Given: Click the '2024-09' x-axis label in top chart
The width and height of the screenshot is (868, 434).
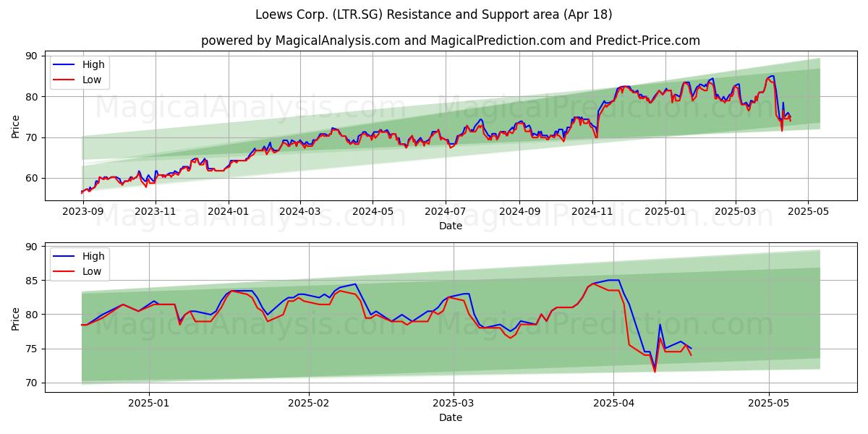Looking at the screenshot, I should pyautogui.click(x=519, y=211).
